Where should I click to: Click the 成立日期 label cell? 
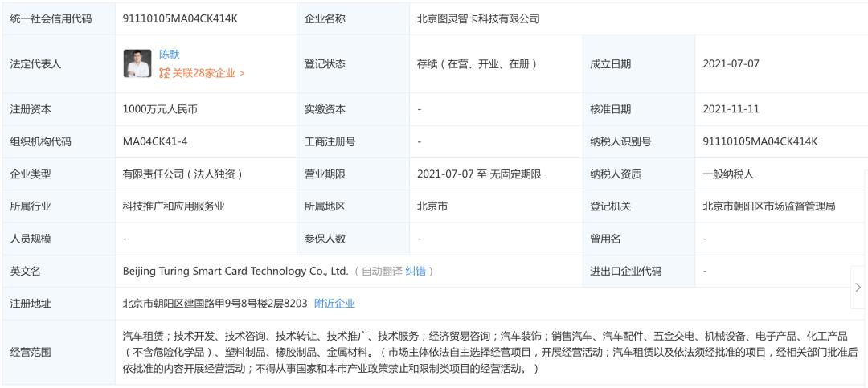click(x=639, y=63)
